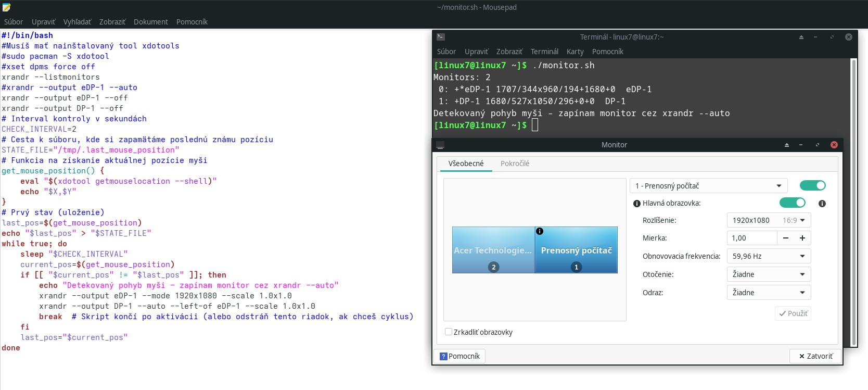
Task: Click the 'break # Skript končí' line
Action: point(226,317)
